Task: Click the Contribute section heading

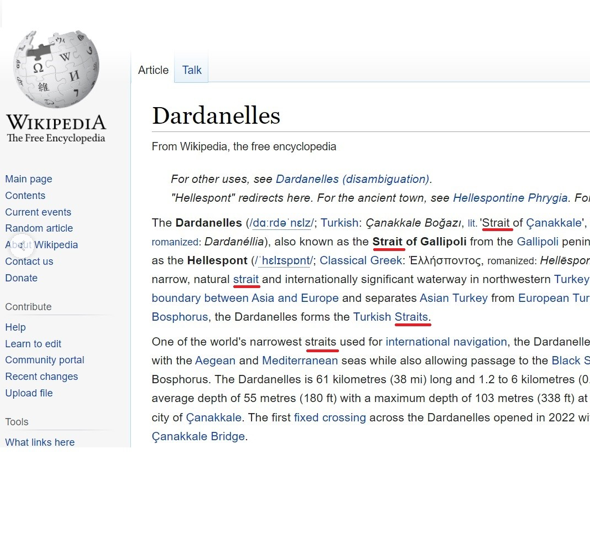Action: point(28,307)
